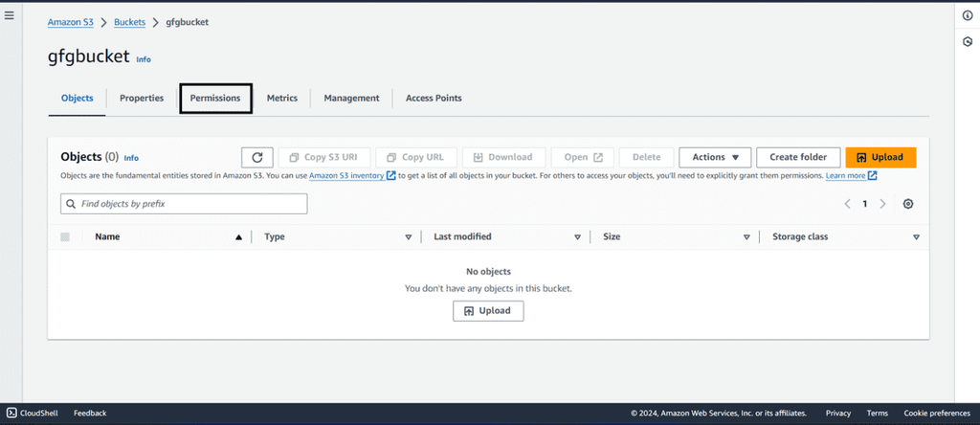The height and width of the screenshot is (425, 980).
Task: Click external link icon beside Learn more
Action: pos(873,175)
